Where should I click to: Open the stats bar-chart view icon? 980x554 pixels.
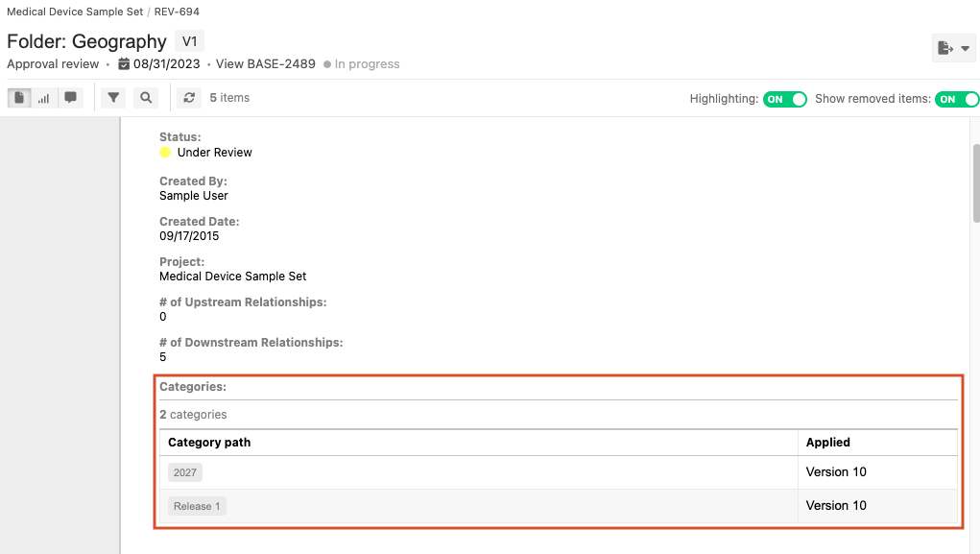(44, 98)
